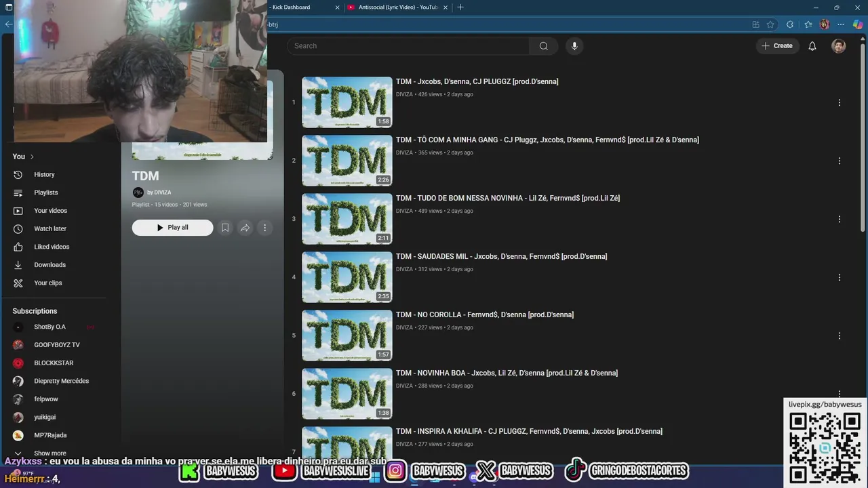Save the TDM playlist with the bookmark icon
The image size is (868, 488).
click(225, 228)
